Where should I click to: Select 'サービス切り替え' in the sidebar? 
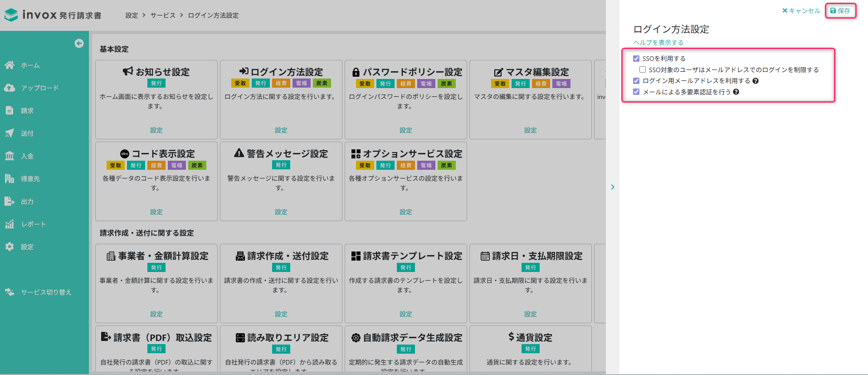pyautogui.click(x=46, y=292)
